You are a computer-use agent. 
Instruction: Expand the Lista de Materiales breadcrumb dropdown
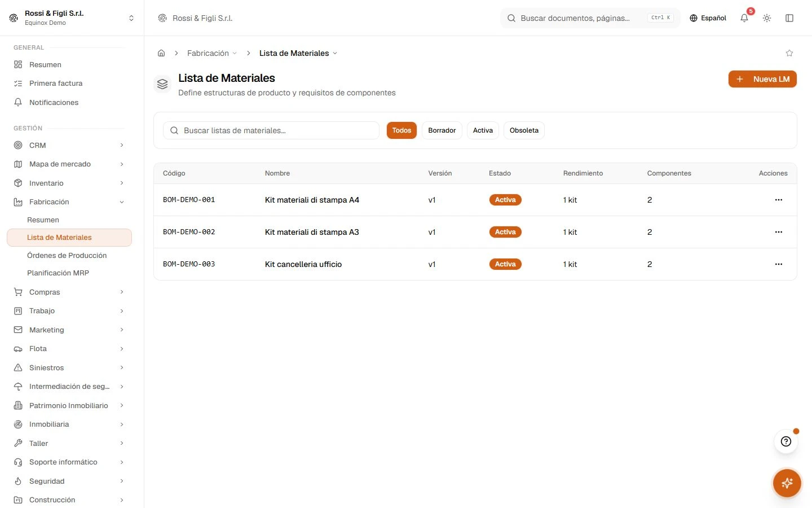(x=298, y=53)
